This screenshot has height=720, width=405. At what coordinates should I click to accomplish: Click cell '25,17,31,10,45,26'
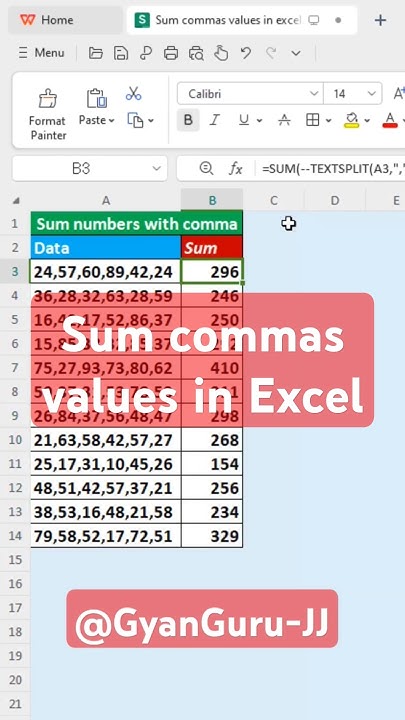coord(106,464)
